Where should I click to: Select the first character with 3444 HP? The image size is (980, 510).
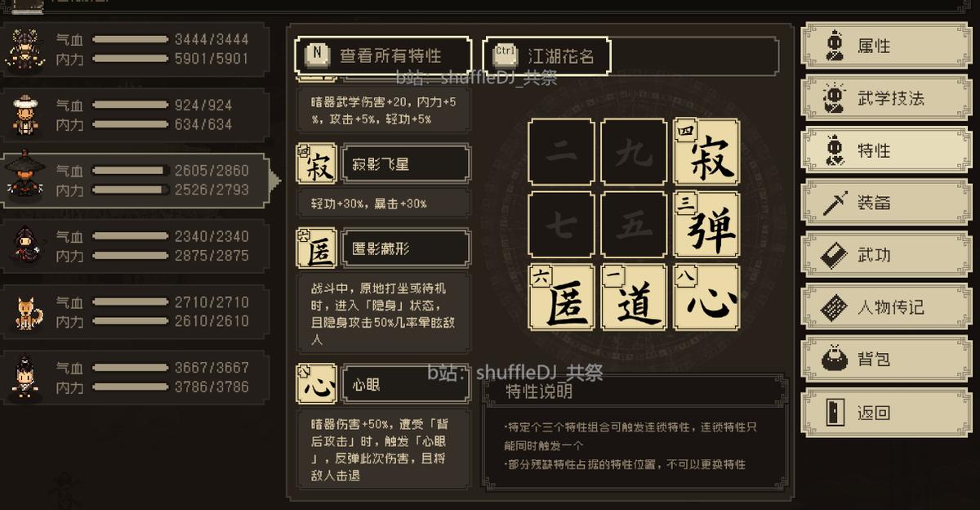(134, 49)
